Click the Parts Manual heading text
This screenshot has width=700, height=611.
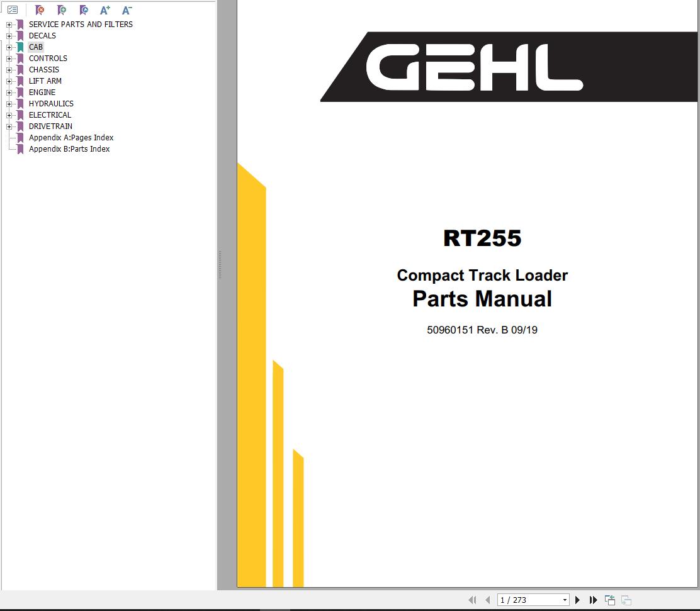(482, 299)
